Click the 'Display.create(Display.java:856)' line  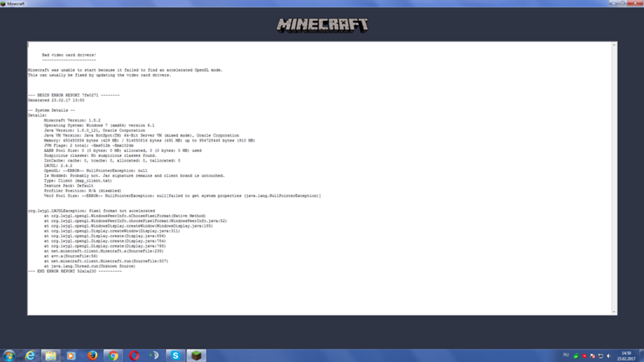(105, 236)
